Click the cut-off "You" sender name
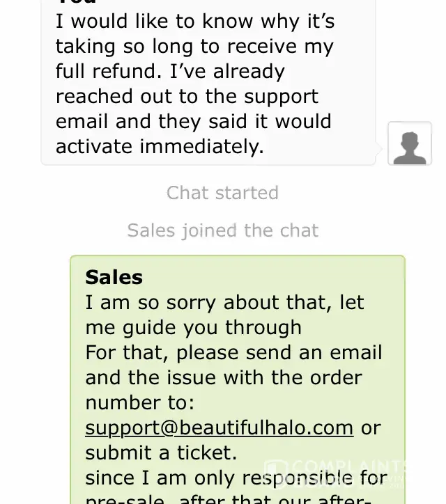Screen dimensions: 446x504 pyautogui.click(x=76, y=2)
